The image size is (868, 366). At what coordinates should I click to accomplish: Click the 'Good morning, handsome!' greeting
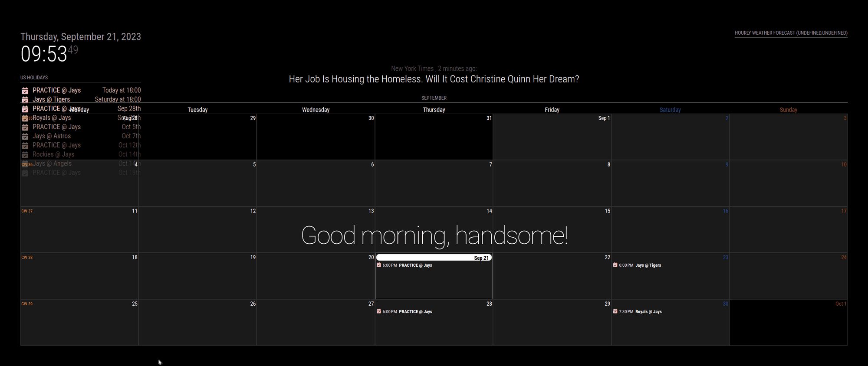click(434, 236)
